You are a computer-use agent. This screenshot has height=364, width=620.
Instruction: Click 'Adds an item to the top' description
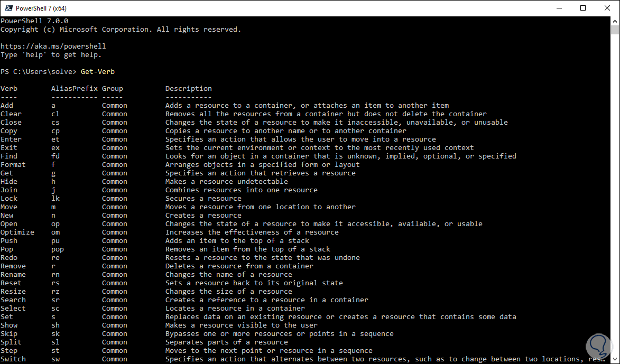237,241
